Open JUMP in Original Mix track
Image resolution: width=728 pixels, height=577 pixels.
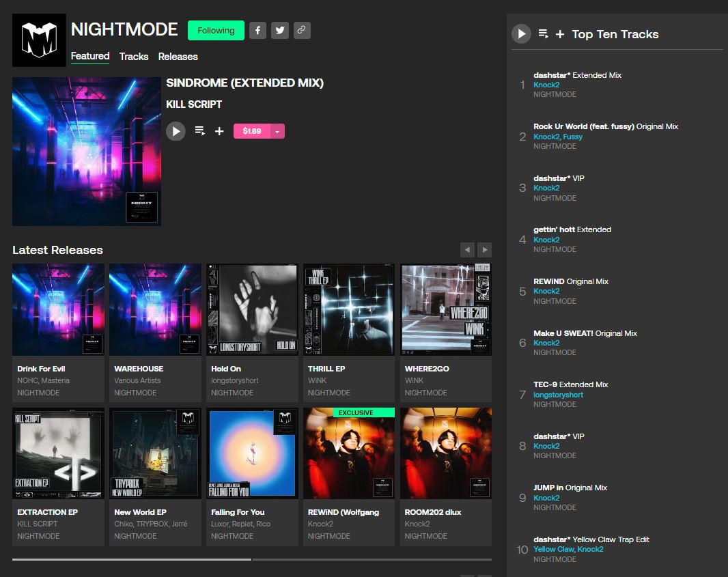(x=571, y=488)
